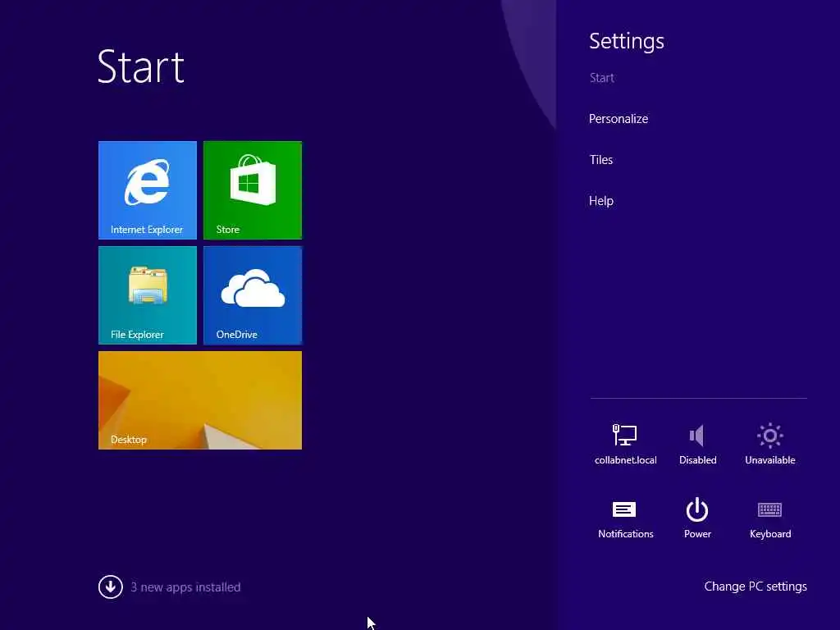Select Personalize in Settings
Screen dimensions: 840x630
pyautogui.click(x=619, y=119)
